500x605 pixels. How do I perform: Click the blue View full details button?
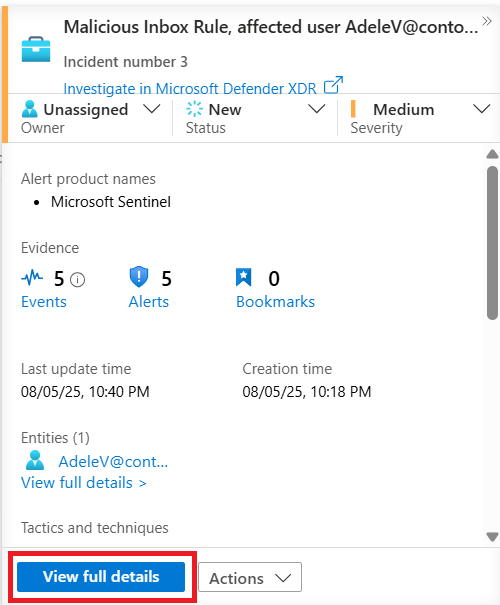[101, 577]
